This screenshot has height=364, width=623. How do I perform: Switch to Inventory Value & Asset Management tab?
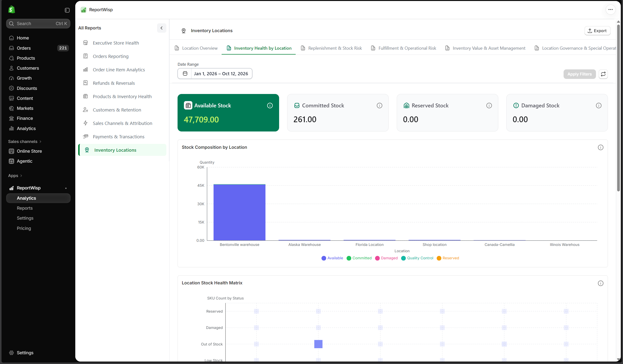tap(485, 48)
